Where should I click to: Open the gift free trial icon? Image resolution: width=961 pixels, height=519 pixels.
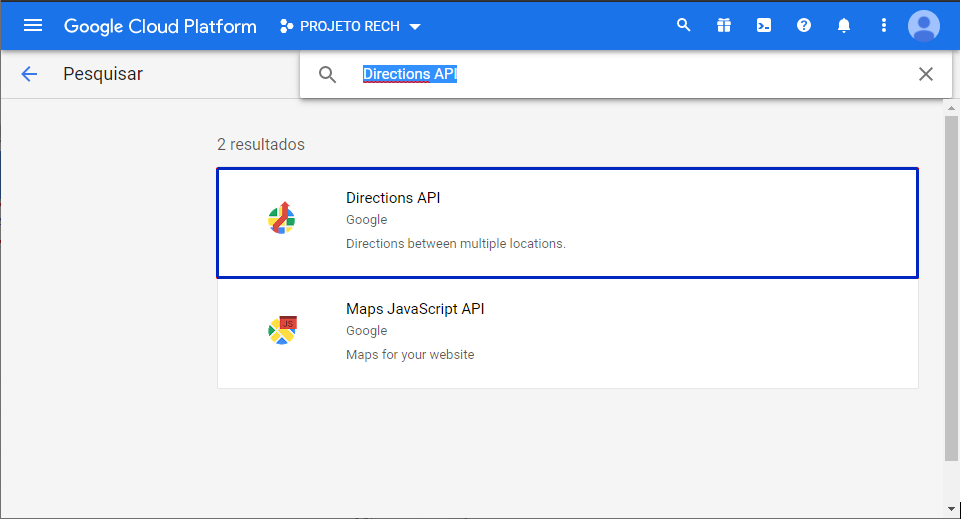click(724, 26)
